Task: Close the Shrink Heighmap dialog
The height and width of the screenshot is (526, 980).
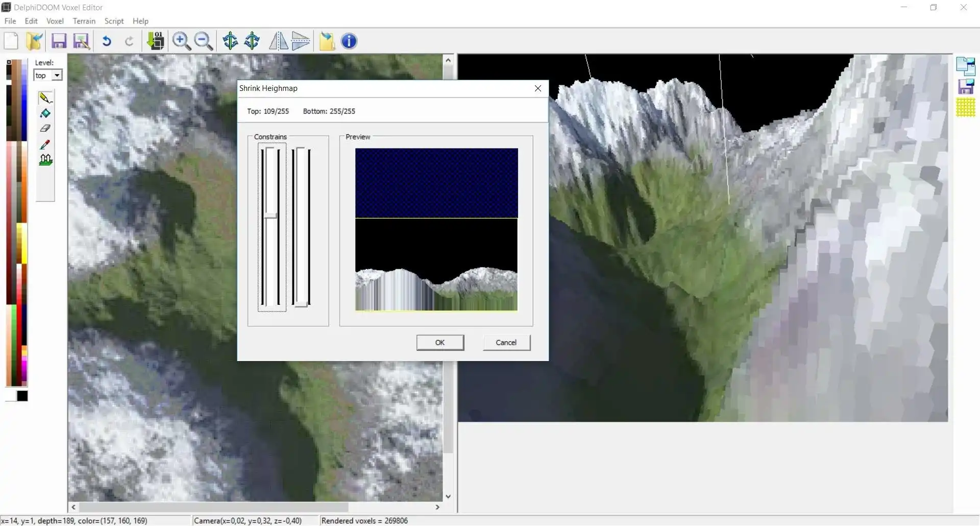Action: 537,88
